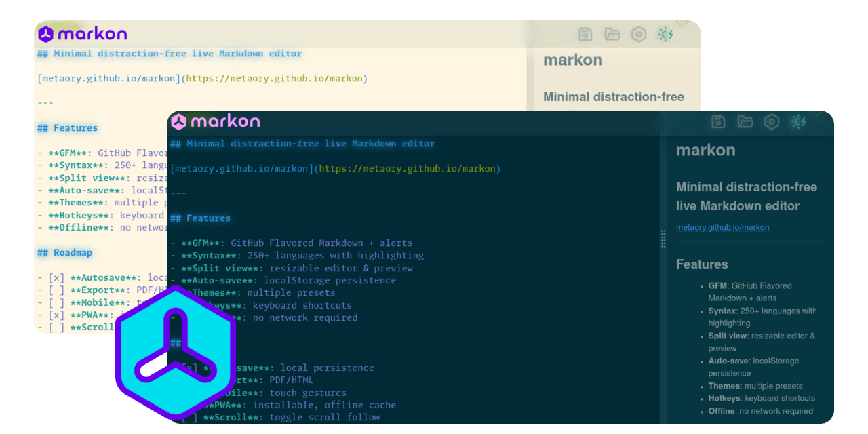Click the theme switcher sun icon
The image size is (868, 434).
pyautogui.click(x=798, y=122)
